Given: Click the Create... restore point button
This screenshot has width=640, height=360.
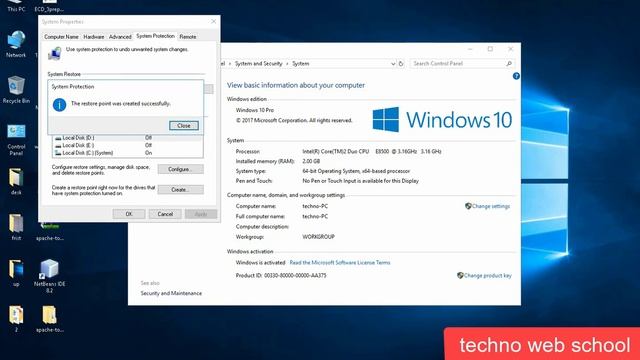Looking at the screenshot, I should coord(180,190).
